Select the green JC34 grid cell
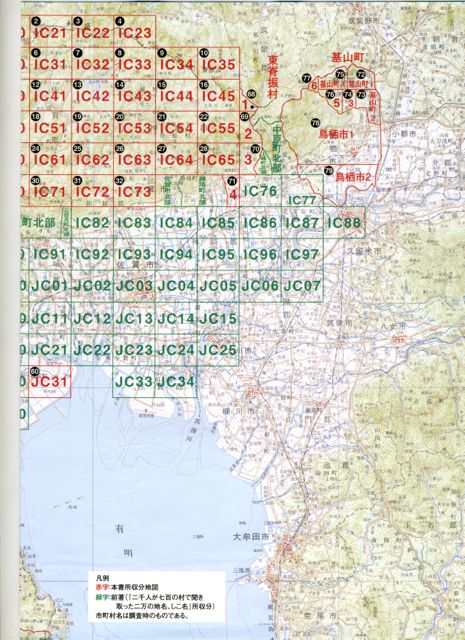Screen dimensions: 465x640 click(x=176, y=382)
